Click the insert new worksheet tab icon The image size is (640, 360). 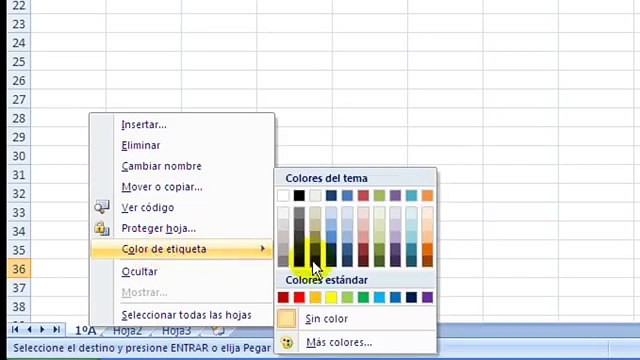pos(219,331)
